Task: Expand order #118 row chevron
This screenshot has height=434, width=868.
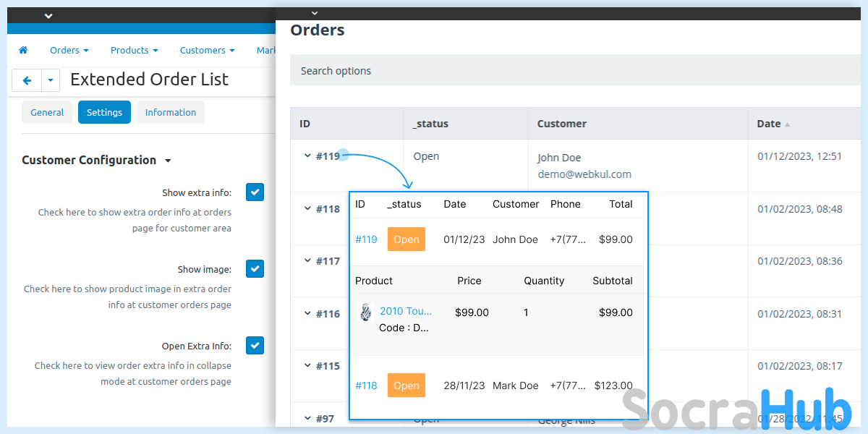Action: (307, 209)
